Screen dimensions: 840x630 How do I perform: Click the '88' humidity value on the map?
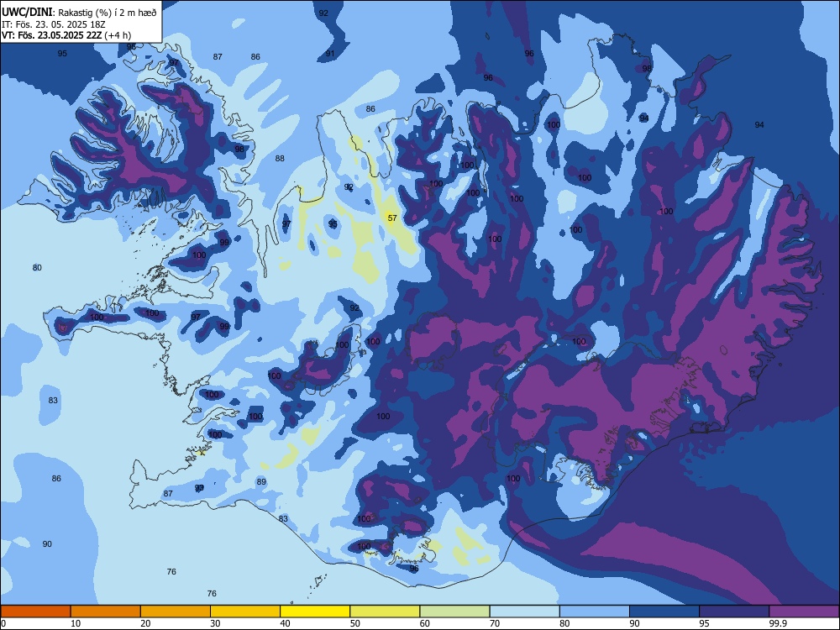(280, 158)
